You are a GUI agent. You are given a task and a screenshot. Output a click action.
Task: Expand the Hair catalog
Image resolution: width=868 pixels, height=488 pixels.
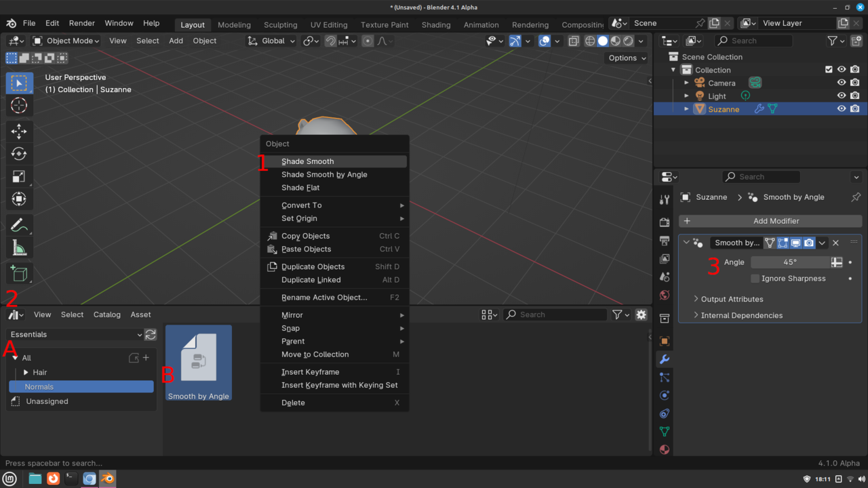pyautogui.click(x=26, y=372)
